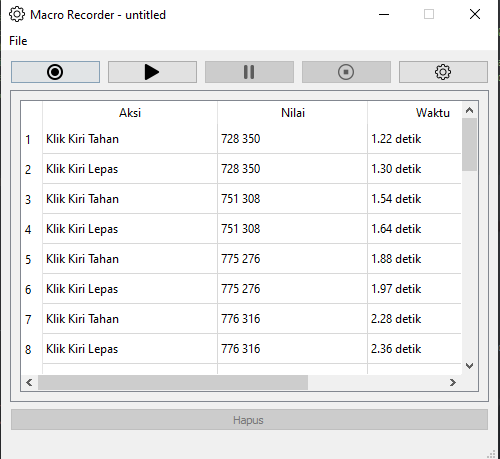Click the Macro Recorder title bar gear icon
The width and height of the screenshot is (500, 459).
click(17, 15)
